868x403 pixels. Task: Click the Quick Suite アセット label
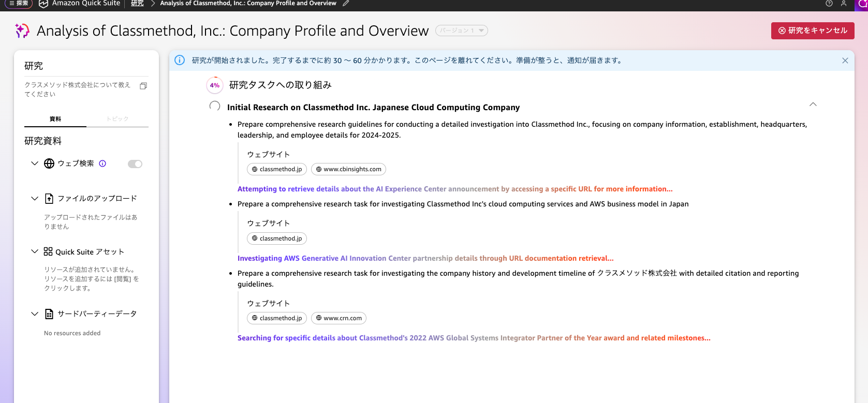point(90,252)
